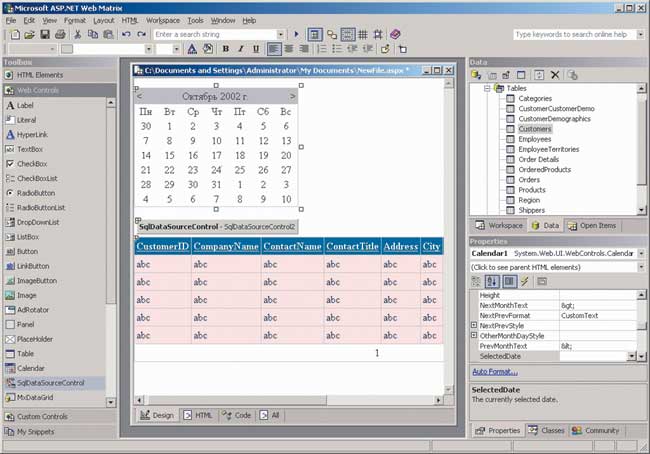Open the File menu

click(x=11, y=20)
